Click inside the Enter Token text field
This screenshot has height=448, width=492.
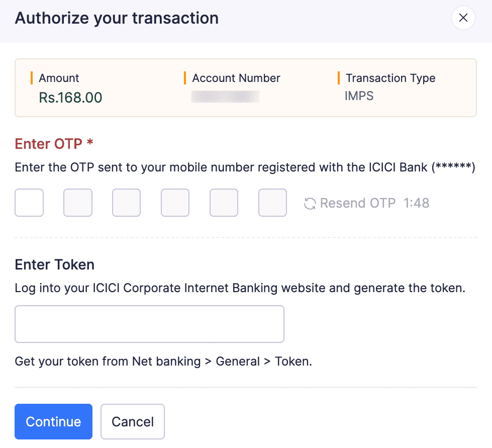[x=149, y=324]
